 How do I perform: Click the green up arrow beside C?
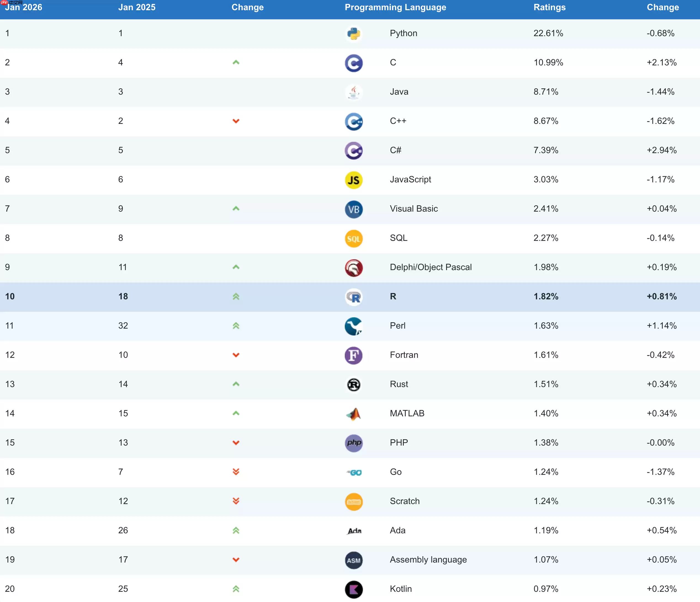236,62
